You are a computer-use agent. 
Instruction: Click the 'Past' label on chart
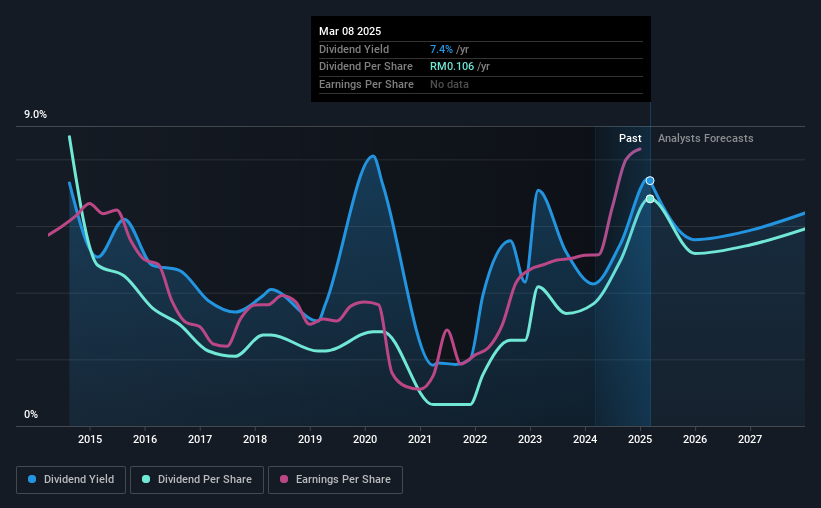[x=630, y=138]
